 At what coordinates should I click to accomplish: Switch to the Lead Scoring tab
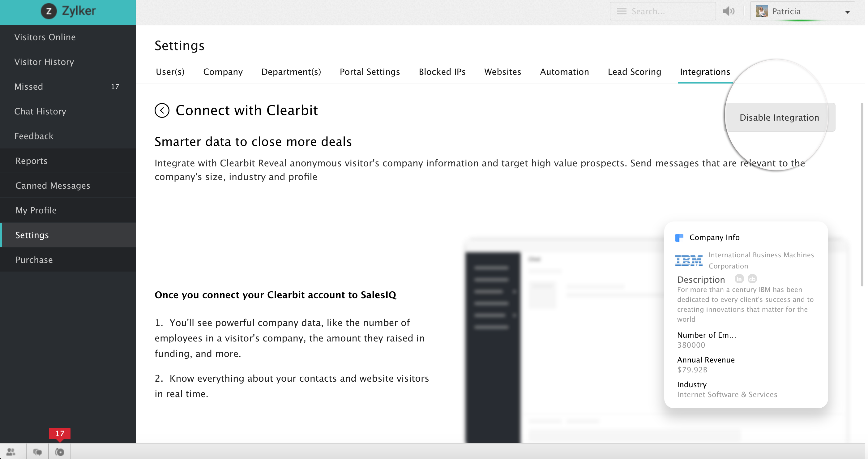tap(634, 72)
